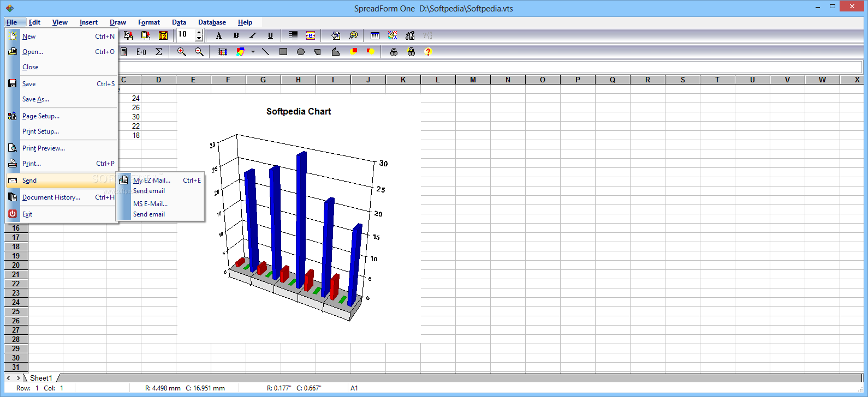The width and height of the screenshot is (868, 397).
Task: Click the Softpedia Chart title
Action: [299, 111]
